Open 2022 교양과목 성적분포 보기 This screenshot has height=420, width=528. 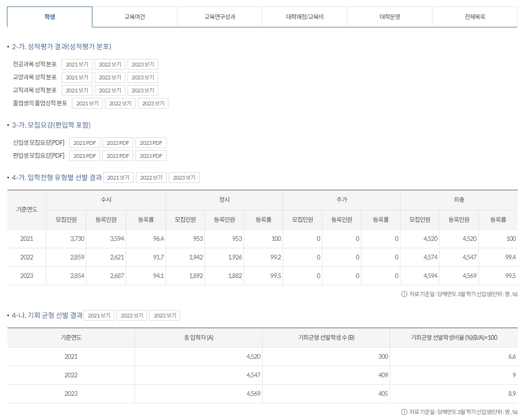coord(110,78)
